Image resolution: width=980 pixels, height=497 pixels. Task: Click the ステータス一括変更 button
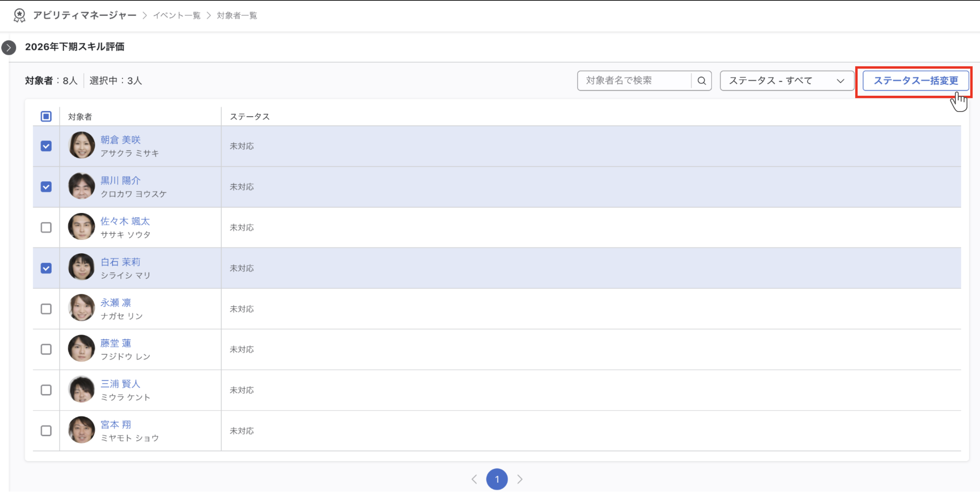(x=915, y=81)
